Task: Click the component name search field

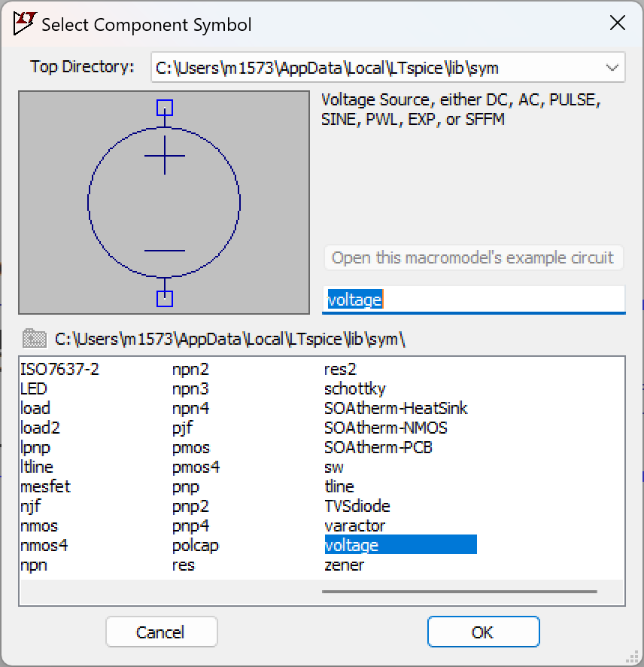Action: pos(474,300)
